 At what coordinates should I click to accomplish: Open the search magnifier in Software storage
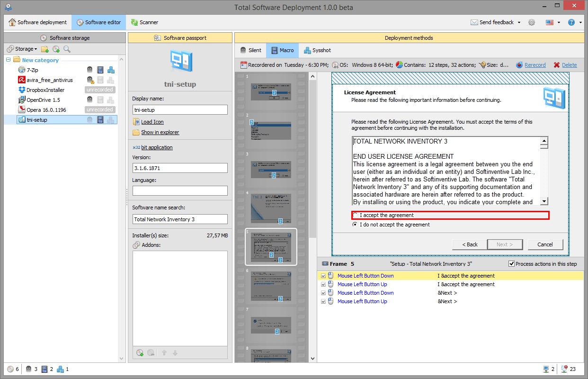click(67, 49)
